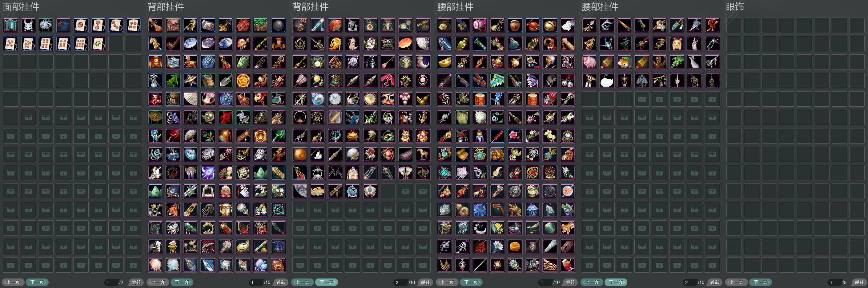868x288 pixels.
Task: Select the red folding fan item
Action: tap(335, 25)
